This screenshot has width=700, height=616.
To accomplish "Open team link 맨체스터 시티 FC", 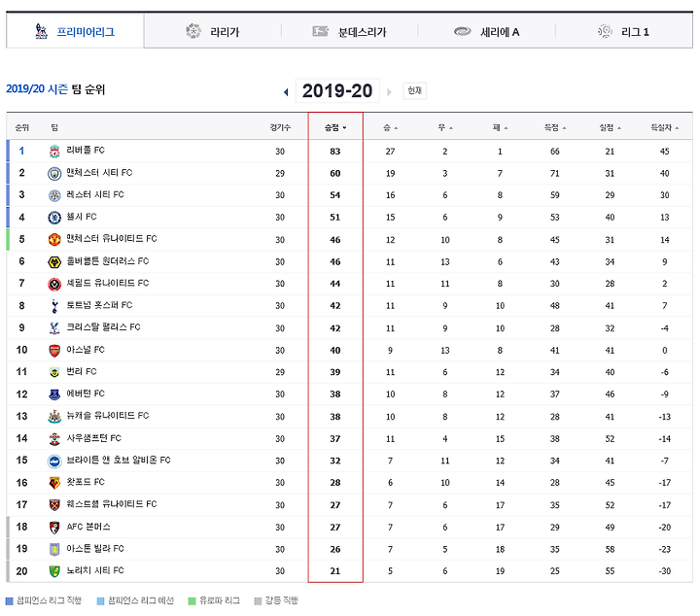I will [x=99, y=172].
